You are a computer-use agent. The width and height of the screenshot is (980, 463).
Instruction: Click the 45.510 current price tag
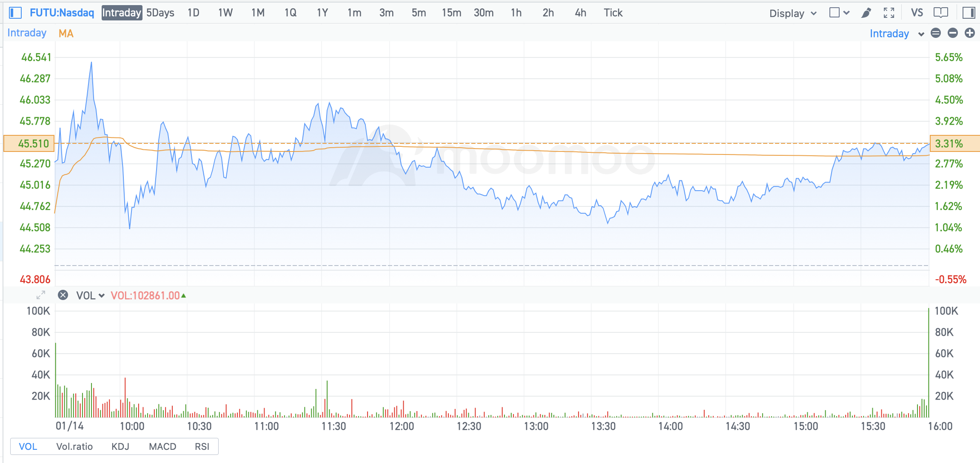[x=29, y=143]
